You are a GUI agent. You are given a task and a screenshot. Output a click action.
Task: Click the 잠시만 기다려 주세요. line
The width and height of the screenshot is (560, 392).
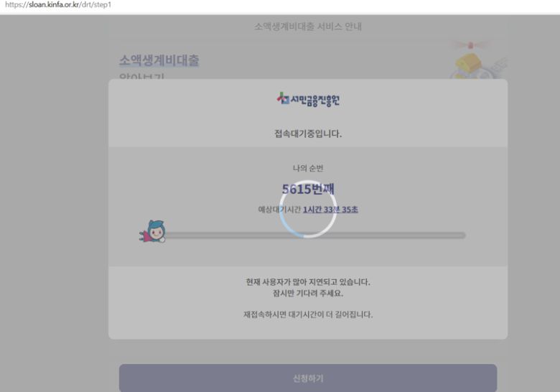coord(308,294)
